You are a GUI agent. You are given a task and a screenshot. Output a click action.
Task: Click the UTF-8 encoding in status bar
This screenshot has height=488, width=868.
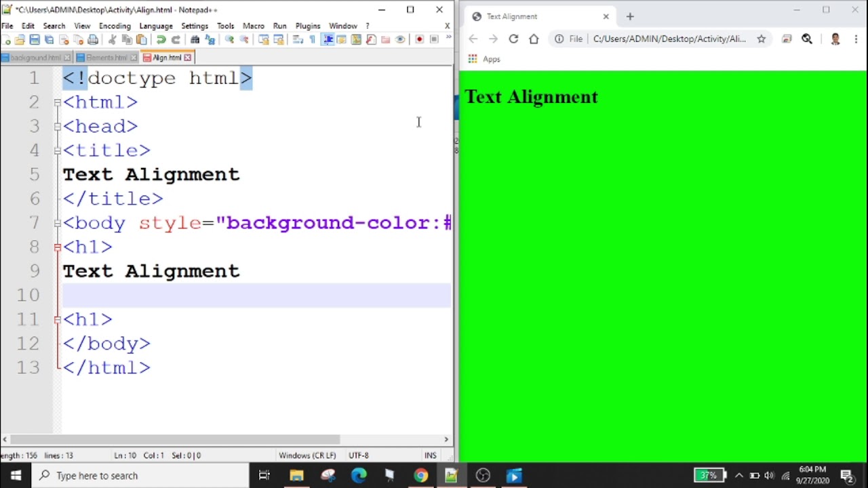point(359,455)
